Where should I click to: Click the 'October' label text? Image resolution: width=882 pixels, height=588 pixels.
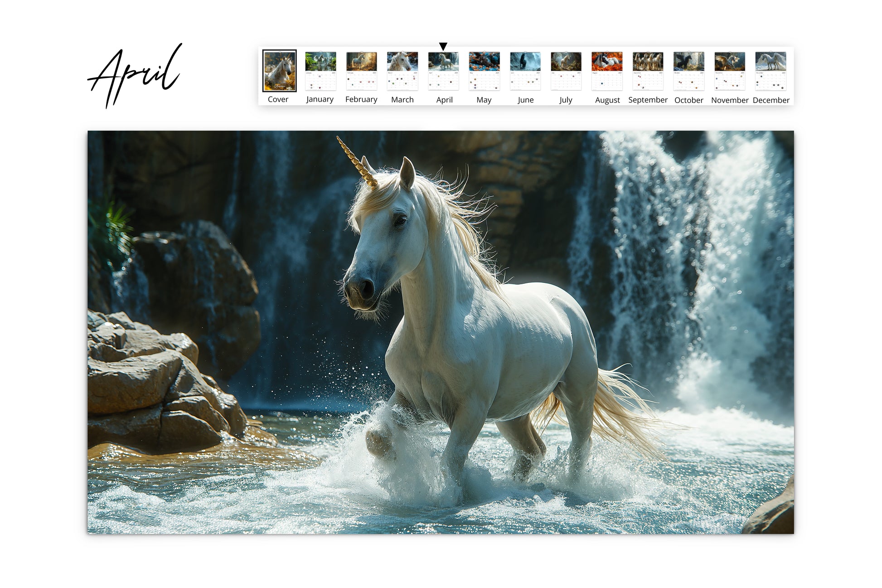pos(688,100)
